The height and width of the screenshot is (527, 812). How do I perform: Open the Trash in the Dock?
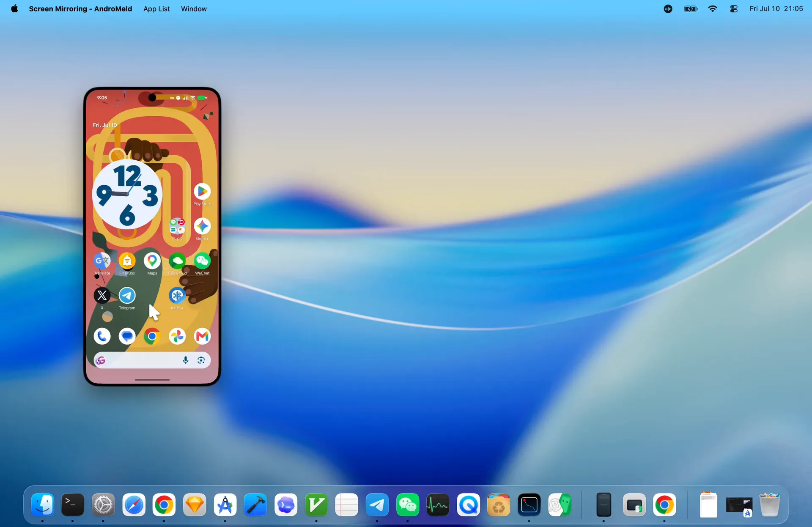(769, 505)
